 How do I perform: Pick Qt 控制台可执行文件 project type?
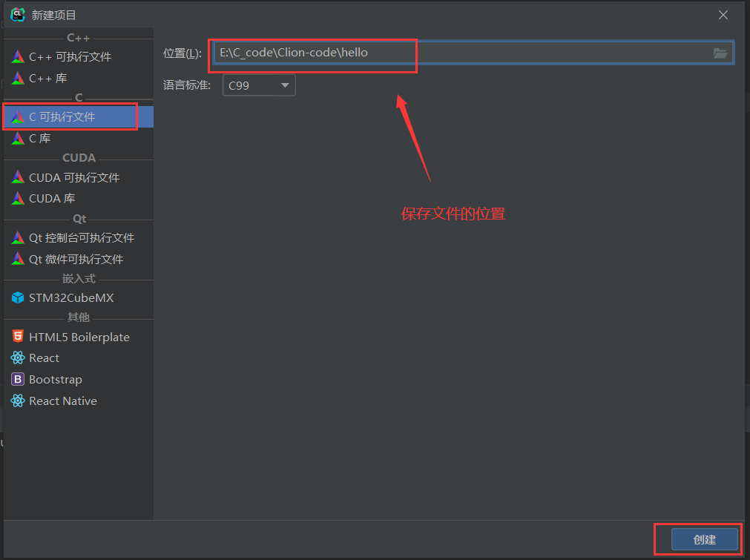click(x=79, y=237)
